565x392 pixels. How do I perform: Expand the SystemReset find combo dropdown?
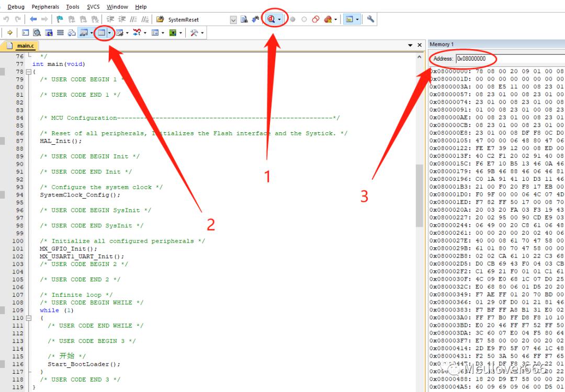(233, 20)
